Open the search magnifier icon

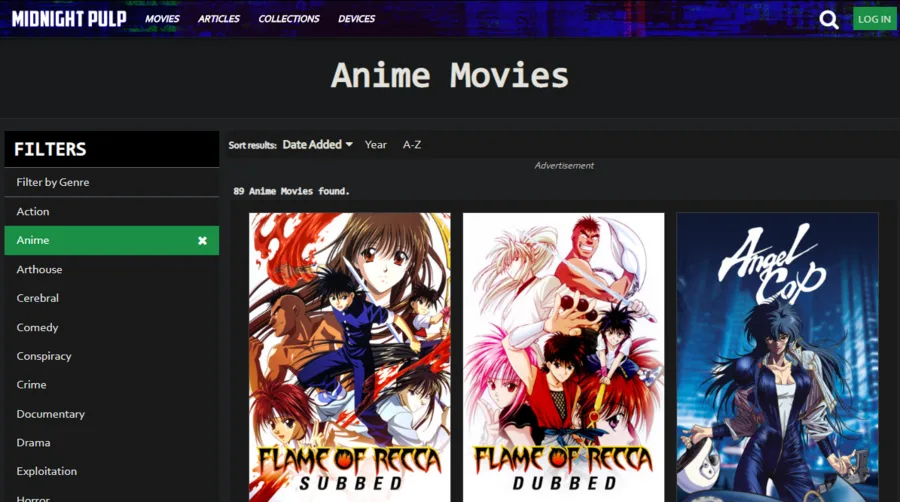(x=828, y=20)
